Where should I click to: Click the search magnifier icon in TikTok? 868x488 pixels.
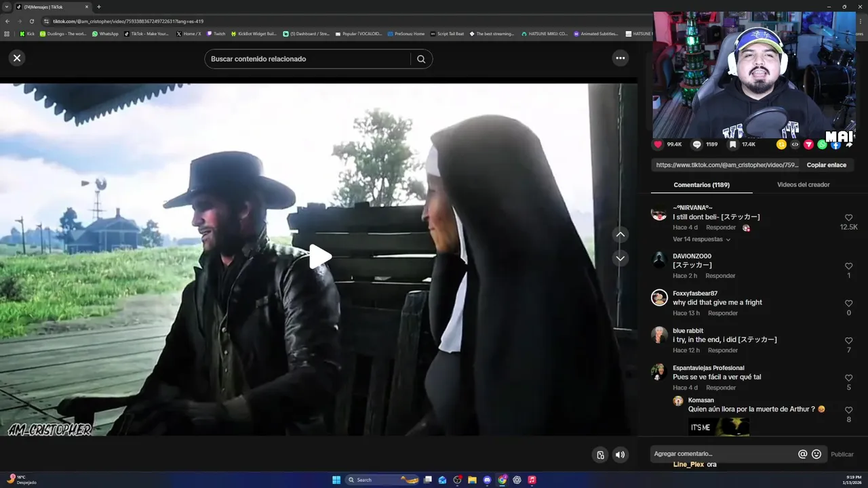421,59
